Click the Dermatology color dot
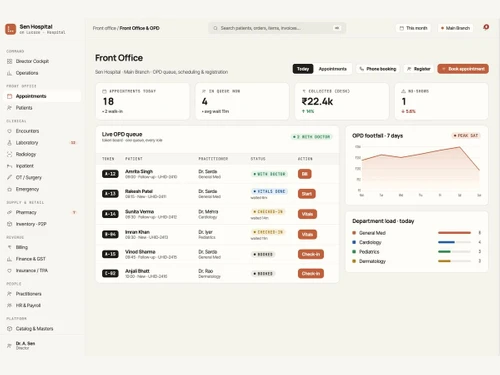The image size is (500, 375). (x=354, y=261)
